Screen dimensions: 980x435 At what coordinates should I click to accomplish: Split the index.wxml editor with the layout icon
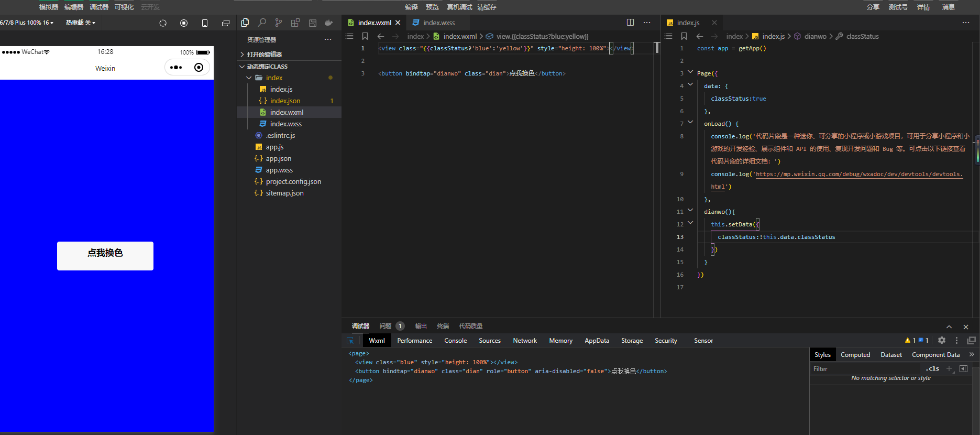pos(630,23)
